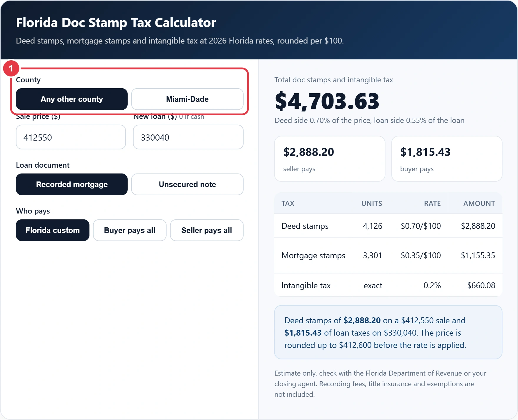The height and width of the screenshot is (420, 518).
Task: Click the 4,126 units cell
Action: (x=372, y=226)
